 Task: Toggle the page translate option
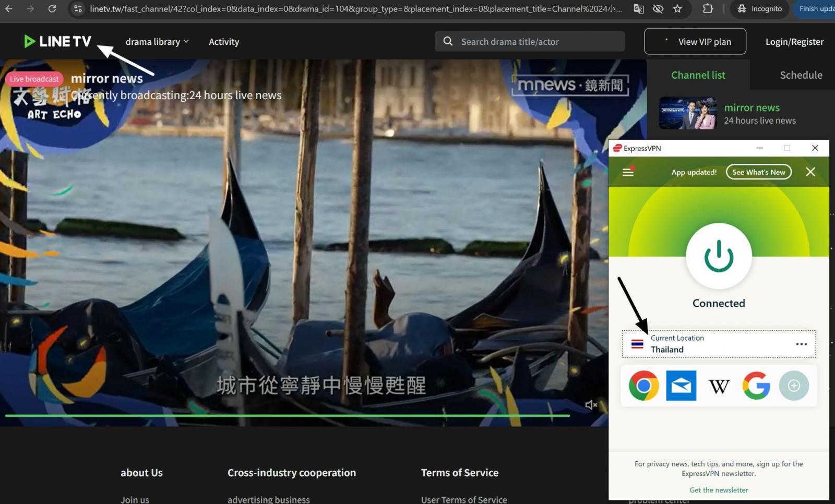[638, 9]
